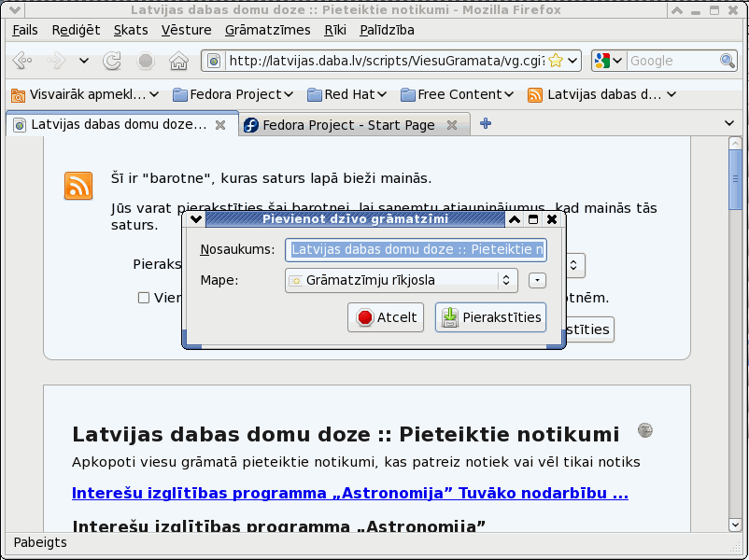Viewport: 749px width, 560px height.
Task: Click the folder icon in Mape combo box
Action: coord(296,281)
